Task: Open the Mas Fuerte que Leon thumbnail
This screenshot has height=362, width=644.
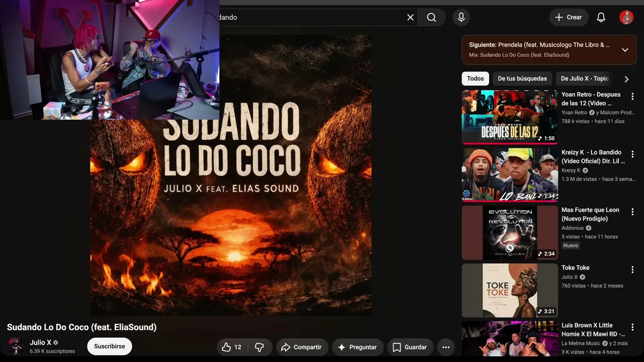Action: (510, 233)
